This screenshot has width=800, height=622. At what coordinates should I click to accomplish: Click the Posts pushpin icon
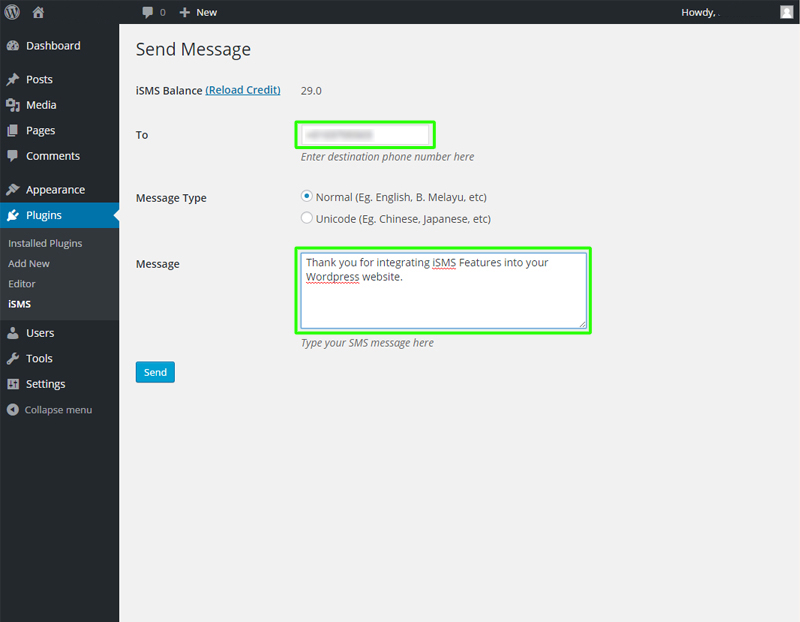coord(13,80)
